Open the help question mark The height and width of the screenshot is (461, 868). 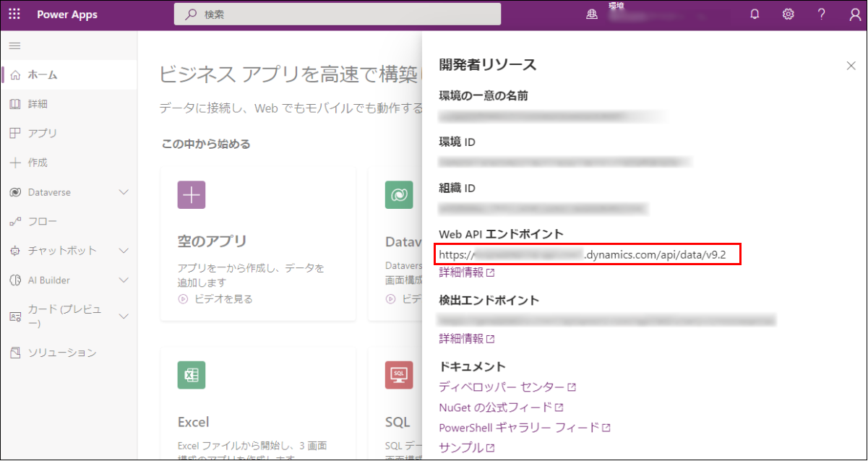point(822,14)
